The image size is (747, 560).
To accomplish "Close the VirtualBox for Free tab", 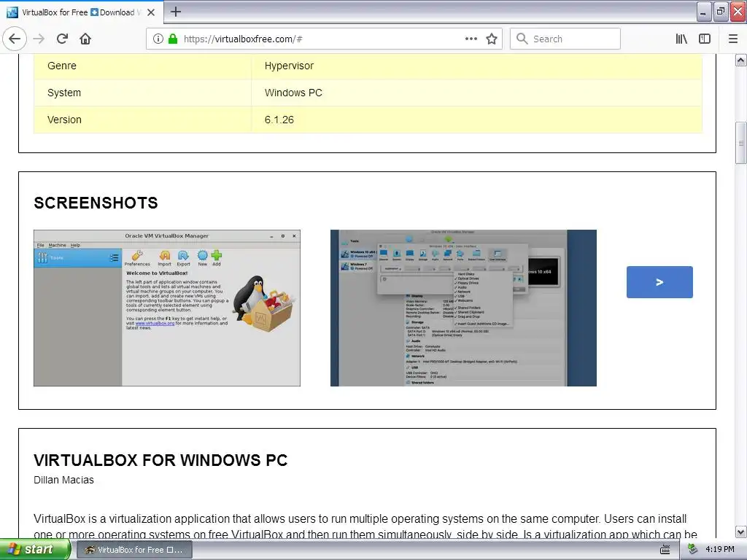I will 151,12.
